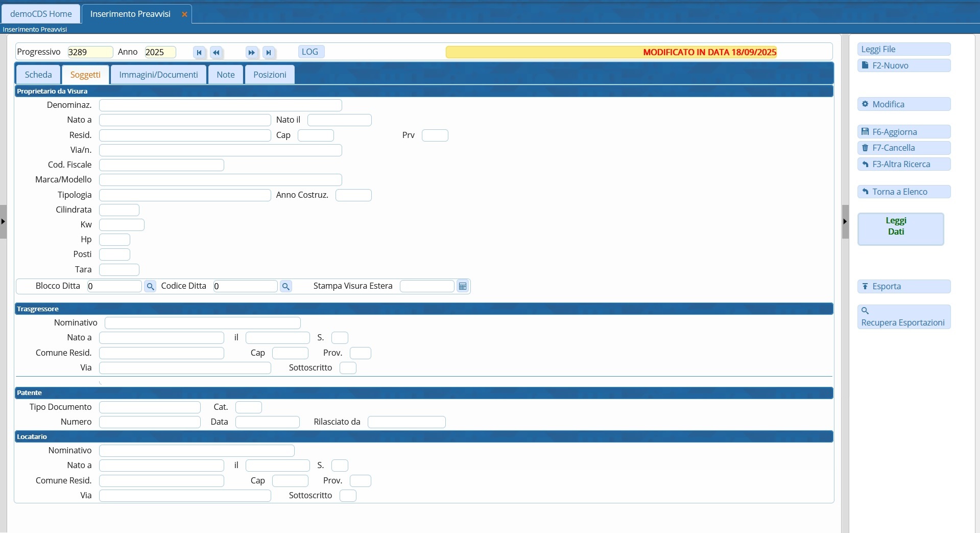Go to first record navigation icon
980x533 pixels.
[x=199, y=52]
